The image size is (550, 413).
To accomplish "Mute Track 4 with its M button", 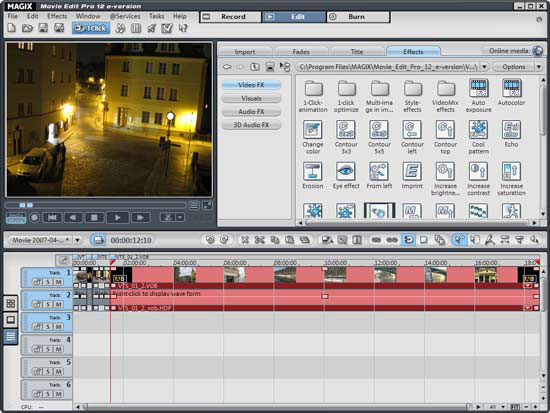I will (x=59, y=349).
